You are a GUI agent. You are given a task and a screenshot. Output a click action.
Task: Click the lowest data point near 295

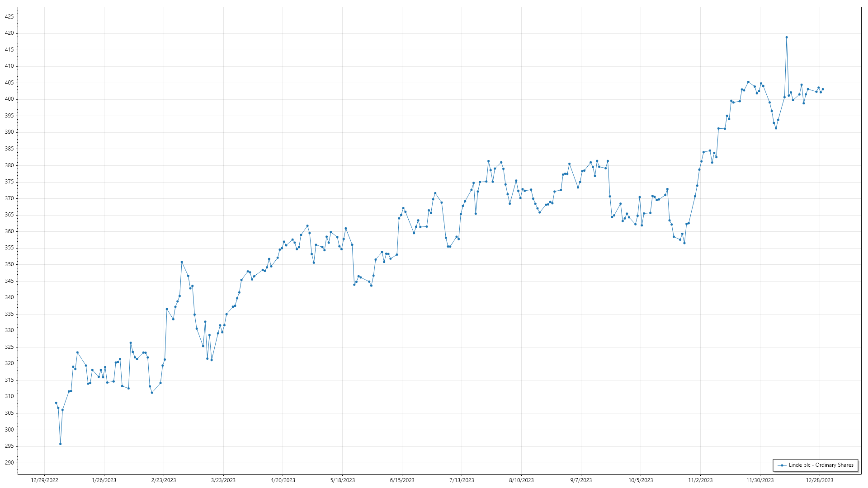click(x=61, y=444)
